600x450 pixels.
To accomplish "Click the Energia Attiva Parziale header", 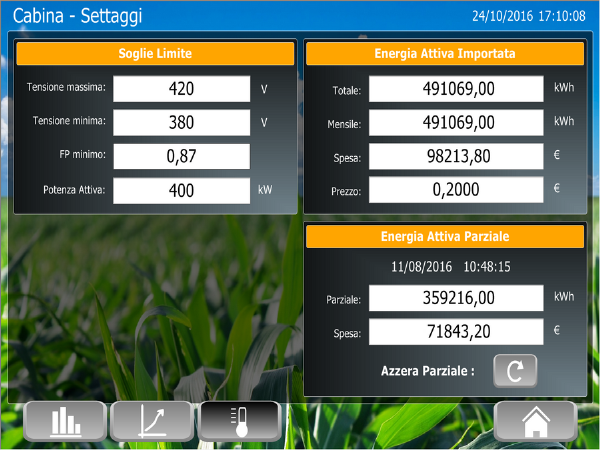I will point(445,236).
